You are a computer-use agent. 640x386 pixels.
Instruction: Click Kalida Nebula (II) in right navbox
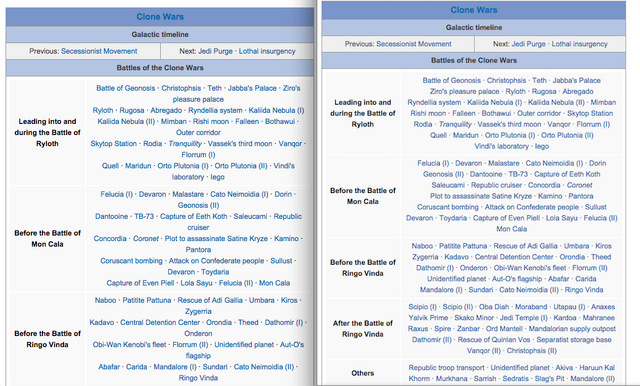pyautogui.click(x=556, y=102)
